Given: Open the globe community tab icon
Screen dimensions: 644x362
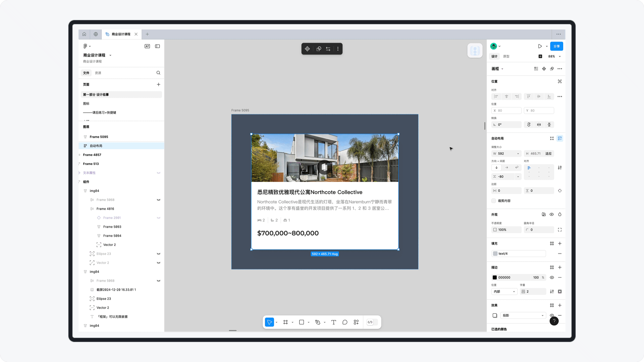Looking at the screenshot, I should point(96,34).
